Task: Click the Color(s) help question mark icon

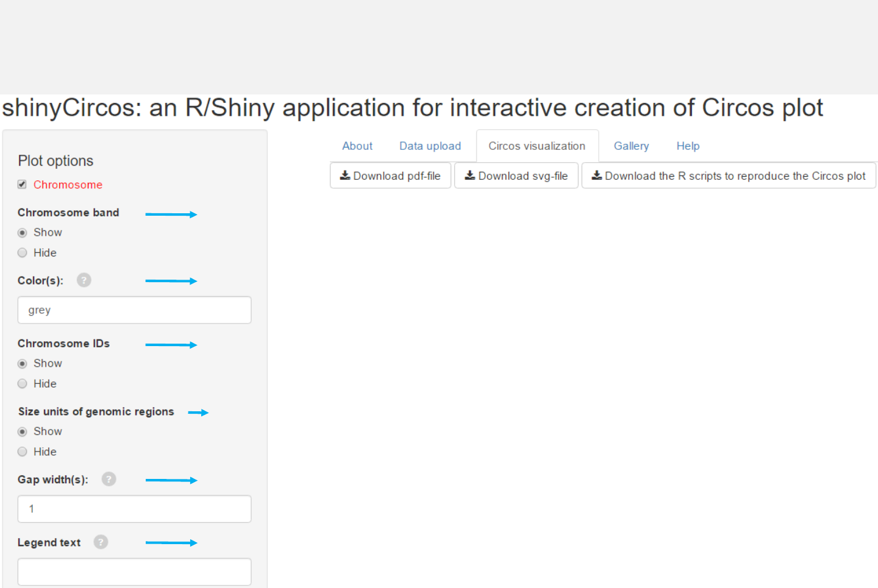Action: 84,280
